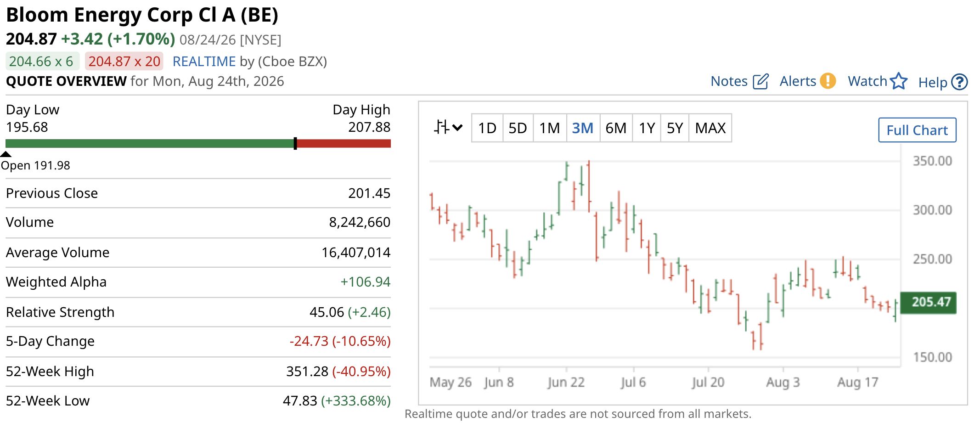Click the REALTIME link
The width and height of the screenshot is (980, 428).
click(204, 62)
